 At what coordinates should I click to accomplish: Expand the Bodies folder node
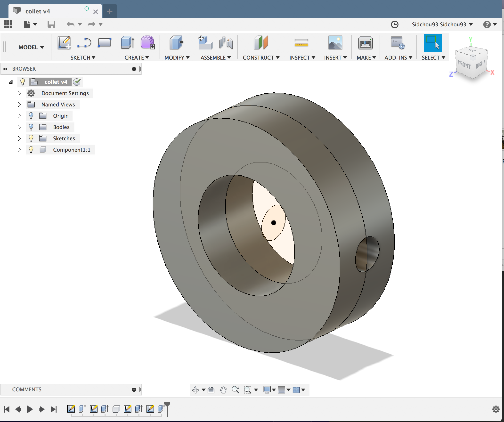pyautogui.click(x=19, y=127)
